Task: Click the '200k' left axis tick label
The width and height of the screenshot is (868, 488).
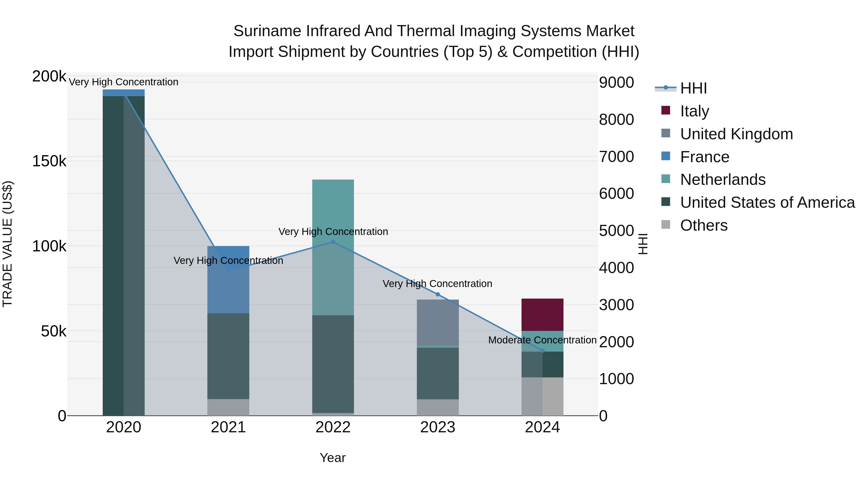Action: click(49, 76)
